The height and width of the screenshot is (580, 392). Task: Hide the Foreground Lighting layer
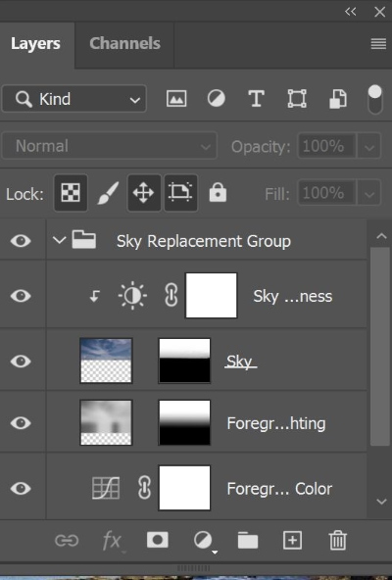click(x=21, y=423)
